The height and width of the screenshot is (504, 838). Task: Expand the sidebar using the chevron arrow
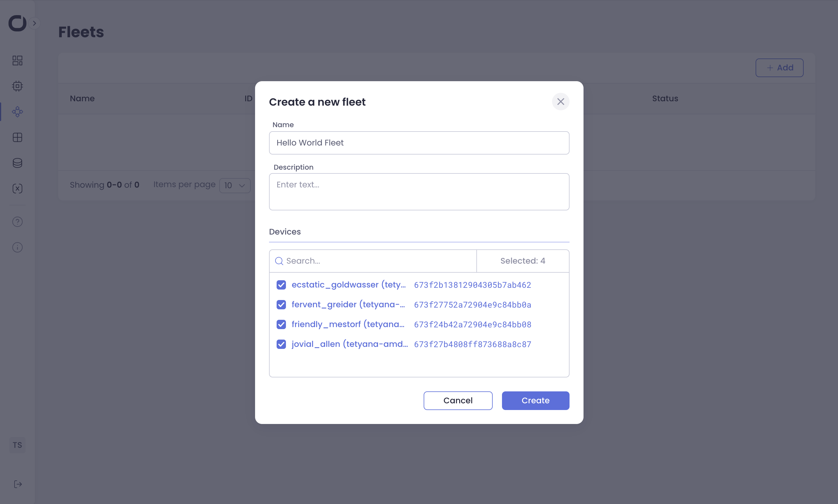coord(35,23)
